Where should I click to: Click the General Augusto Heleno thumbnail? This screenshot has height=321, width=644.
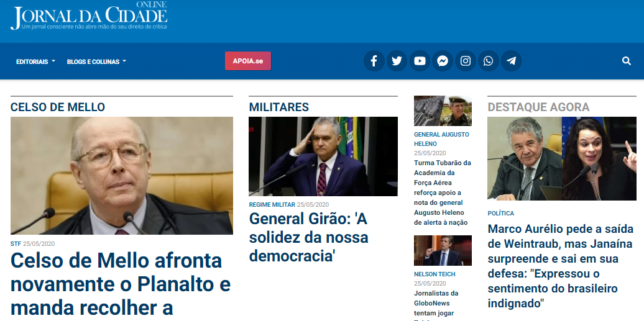click(443, 111)
